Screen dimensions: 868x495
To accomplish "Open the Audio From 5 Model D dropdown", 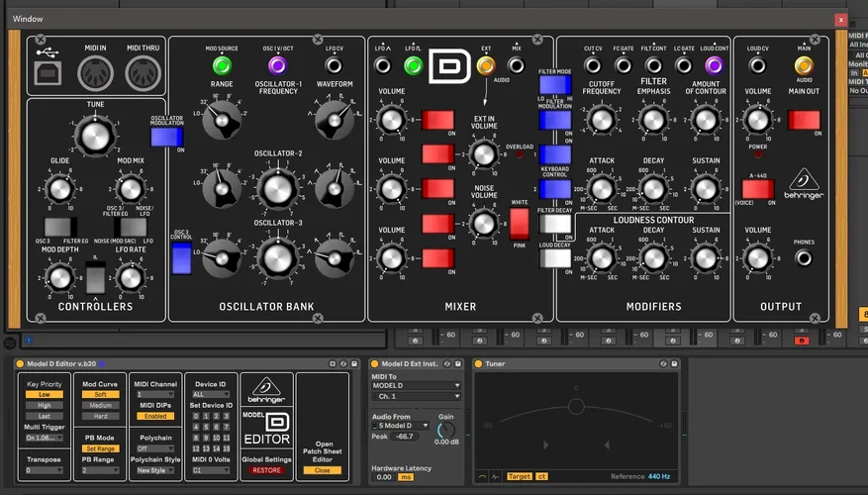I will [400, 426].
